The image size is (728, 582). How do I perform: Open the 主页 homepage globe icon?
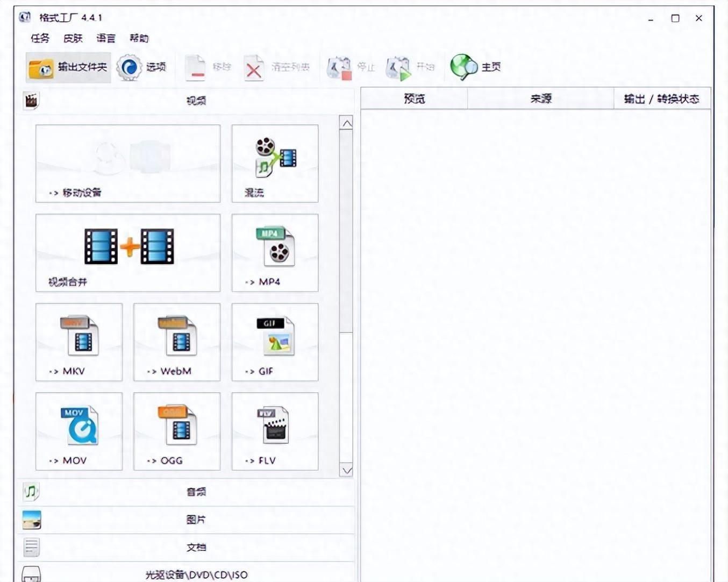coord(463,67)
